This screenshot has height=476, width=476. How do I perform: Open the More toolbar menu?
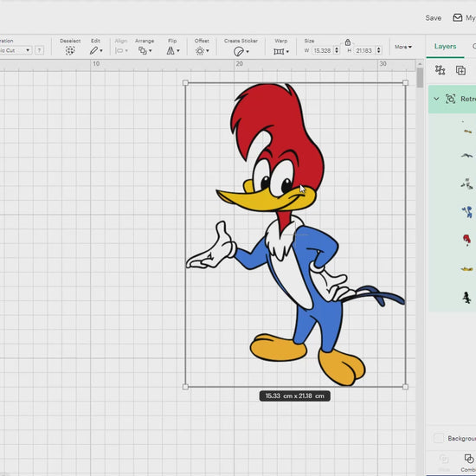[x=403, y=47]
